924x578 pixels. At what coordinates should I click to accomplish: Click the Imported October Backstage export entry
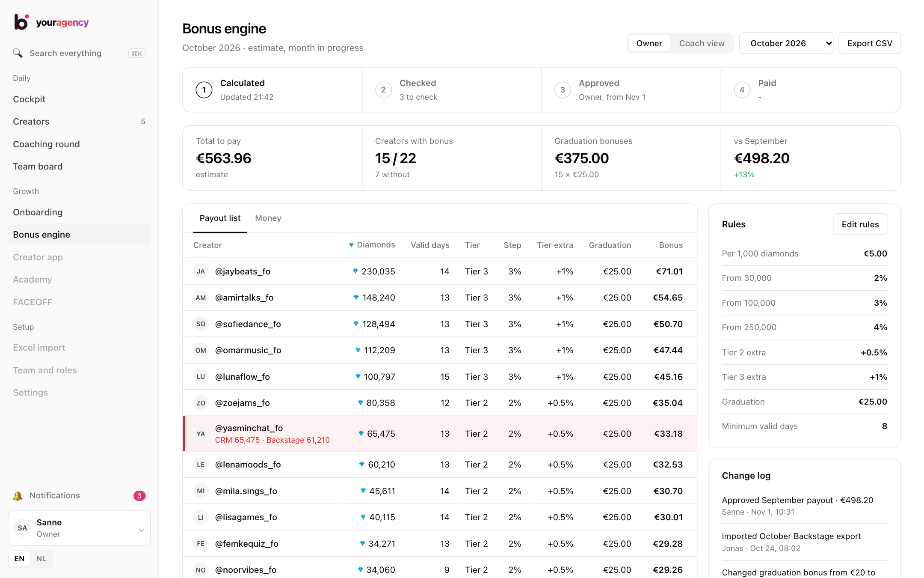pos(805,542)
